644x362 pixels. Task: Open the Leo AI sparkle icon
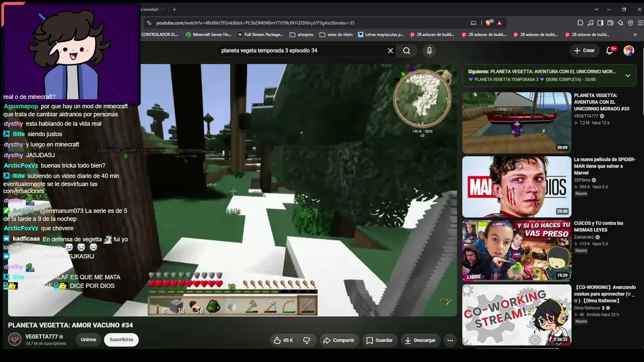tap(620, 23)
